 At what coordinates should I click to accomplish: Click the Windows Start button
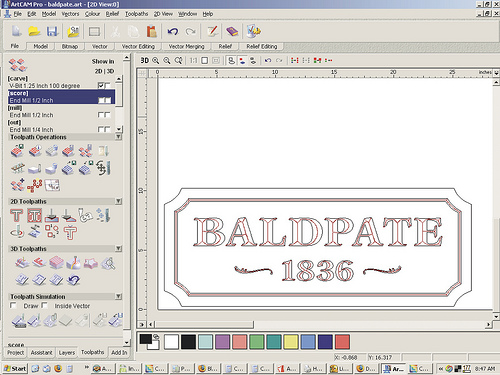coord(15,368)
